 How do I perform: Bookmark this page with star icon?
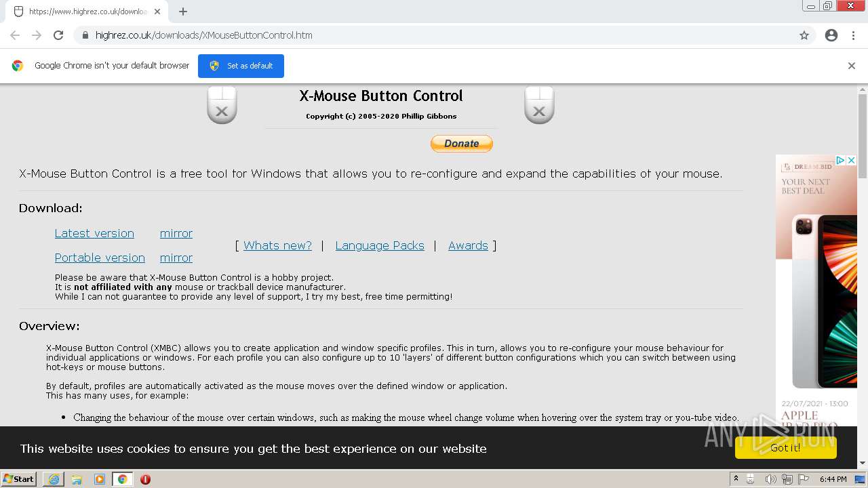pyautogui.click(x=804, y=35)
